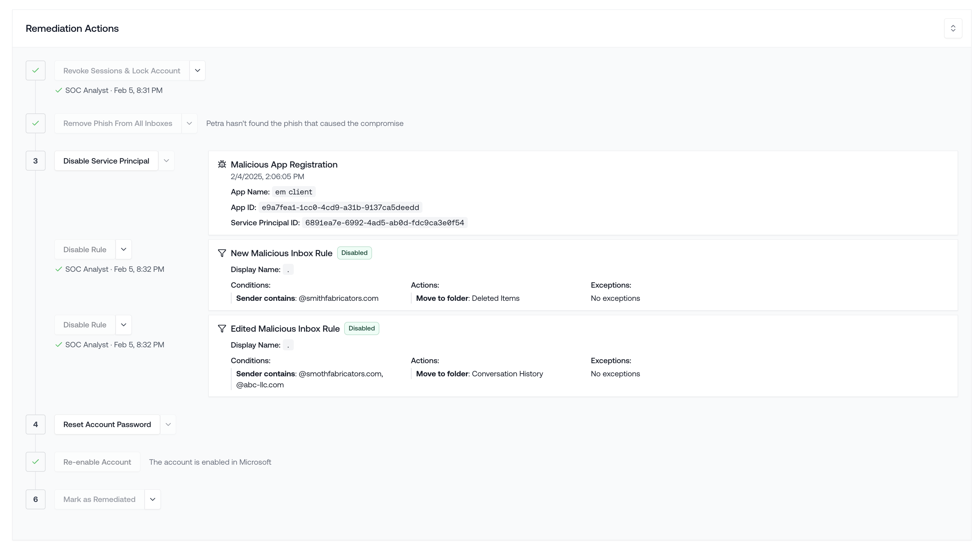Click the Disabled badge on New Malicious Inbox Rule
Viewport: 980px width, 546px height.
[x=354, y=253]
